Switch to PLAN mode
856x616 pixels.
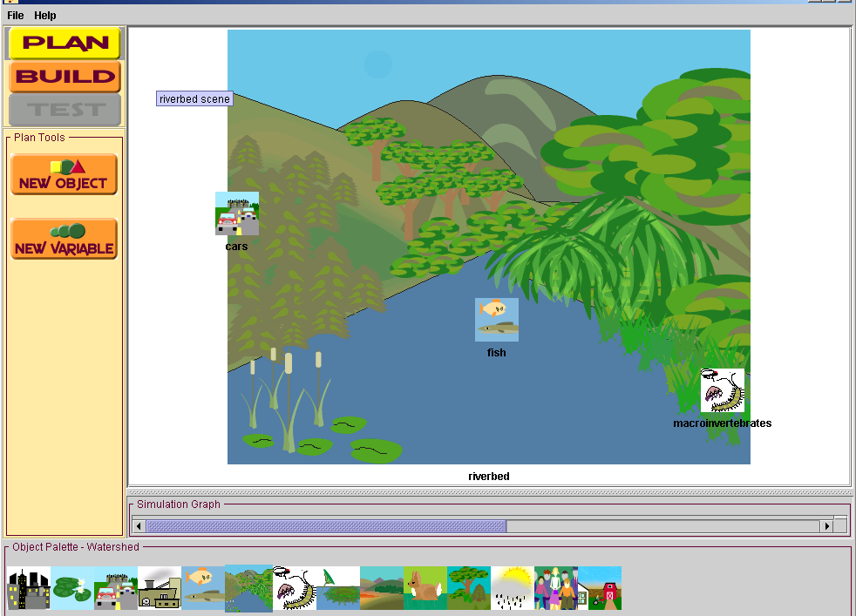(x=65, y=43)
